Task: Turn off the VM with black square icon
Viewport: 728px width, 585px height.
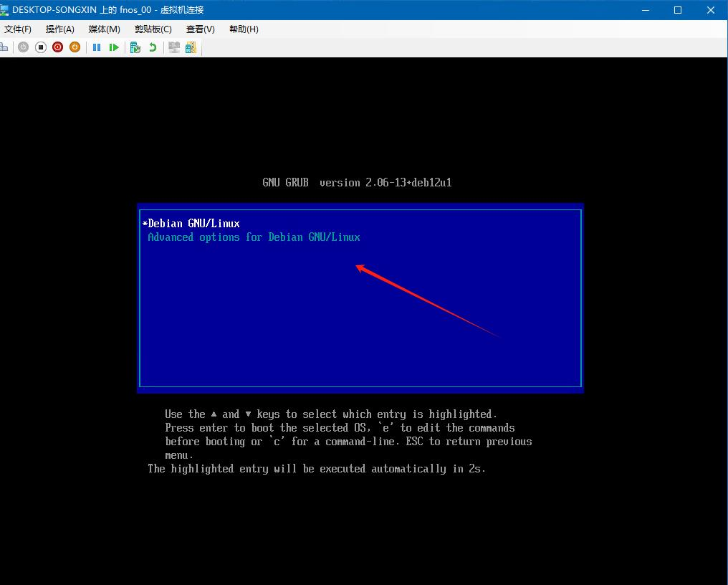Action: pyautogui.click(x=40, y=47)
